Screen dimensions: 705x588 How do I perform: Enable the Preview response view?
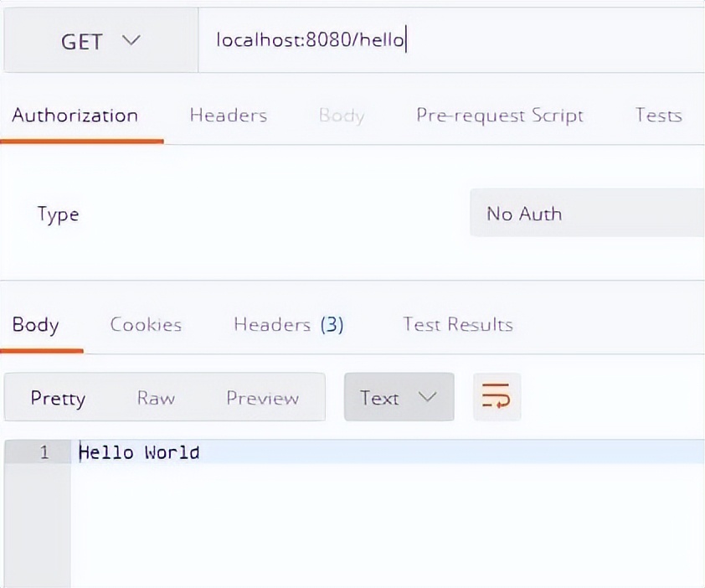click(x=262, y=398)
